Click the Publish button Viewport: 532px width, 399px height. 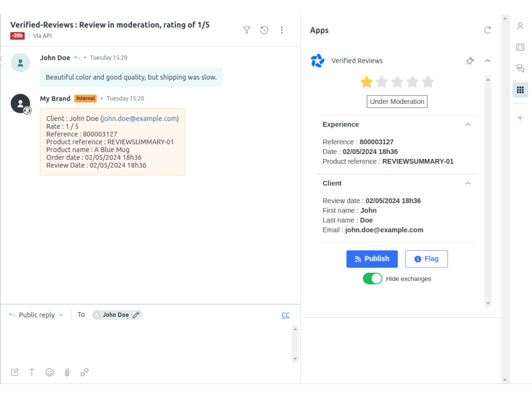pyautogui.click(x=372, y=259)
